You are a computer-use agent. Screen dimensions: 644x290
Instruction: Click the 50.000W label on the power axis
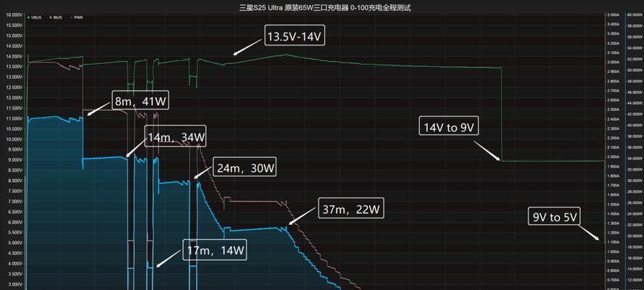tap(635, 70)
